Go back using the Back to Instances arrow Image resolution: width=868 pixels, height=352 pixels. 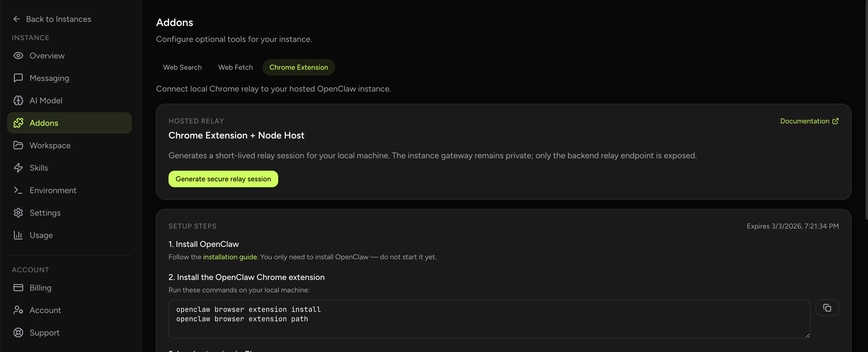click(17, 19)
